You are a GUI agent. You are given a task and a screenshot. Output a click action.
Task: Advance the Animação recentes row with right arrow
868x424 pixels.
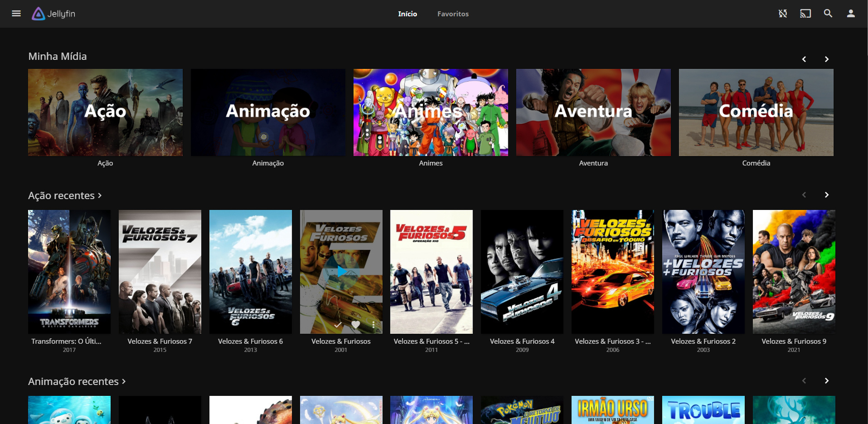coord(827,380)
